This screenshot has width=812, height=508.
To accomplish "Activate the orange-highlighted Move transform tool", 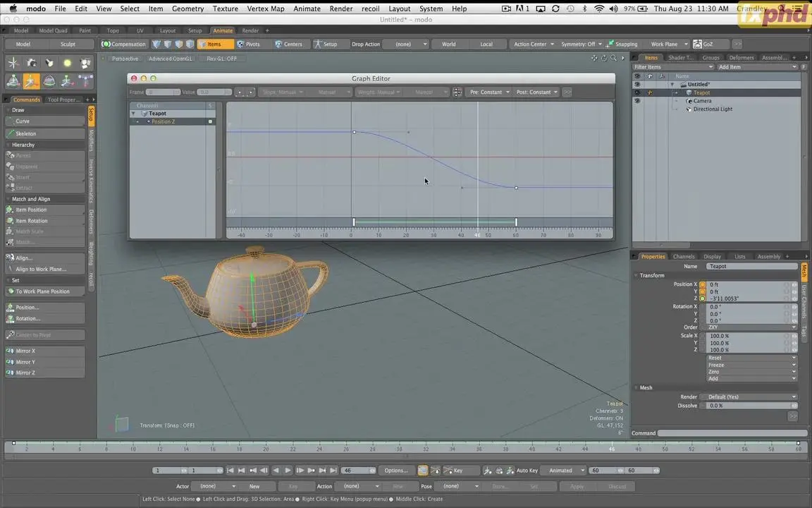I will point(31,81).
